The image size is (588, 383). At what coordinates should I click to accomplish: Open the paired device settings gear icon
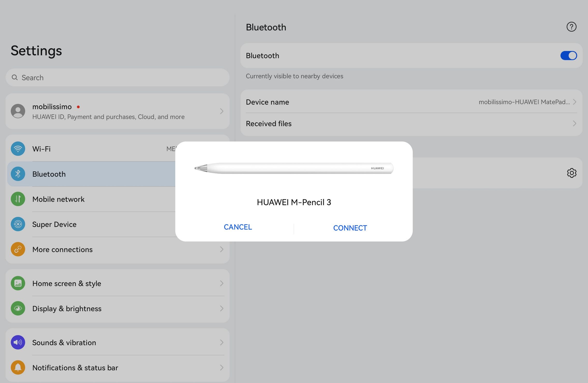[571, 173]
